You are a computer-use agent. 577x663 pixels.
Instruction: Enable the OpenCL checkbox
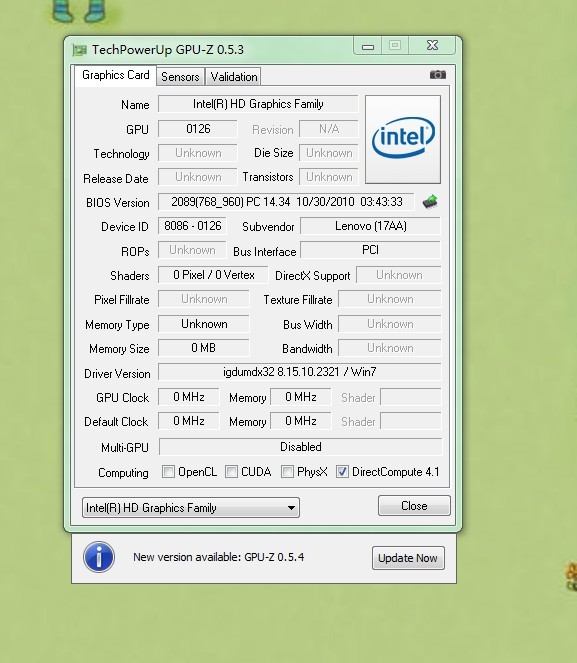pos(168,471)
